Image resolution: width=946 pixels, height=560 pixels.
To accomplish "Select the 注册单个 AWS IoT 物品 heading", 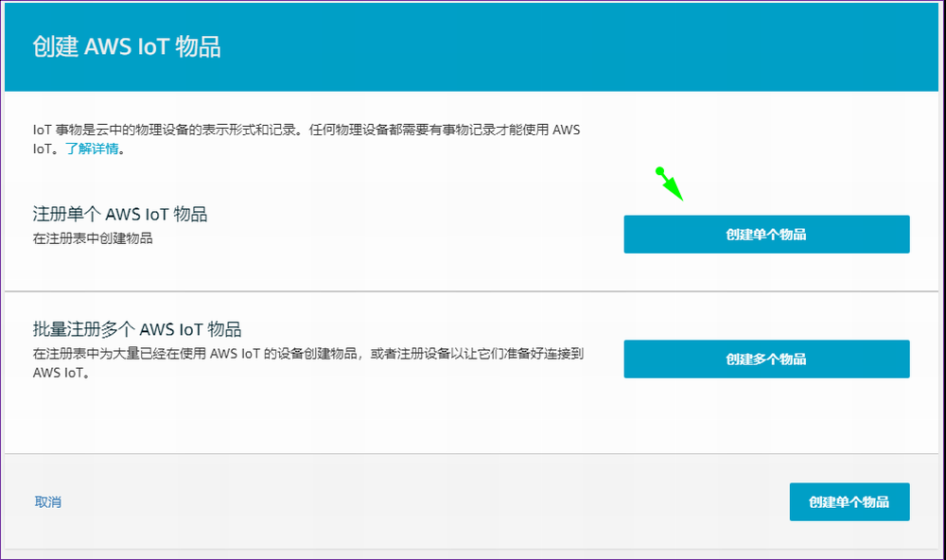I will coord(120,214).
